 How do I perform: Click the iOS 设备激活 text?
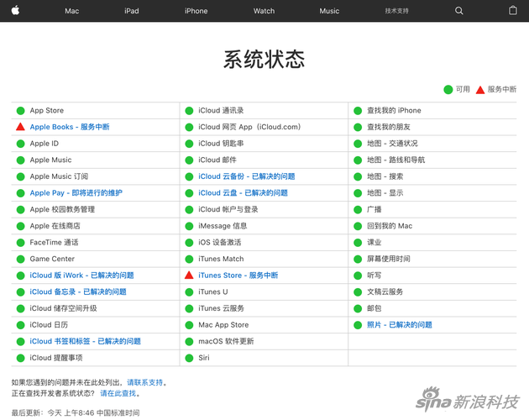tap(220, 243)
